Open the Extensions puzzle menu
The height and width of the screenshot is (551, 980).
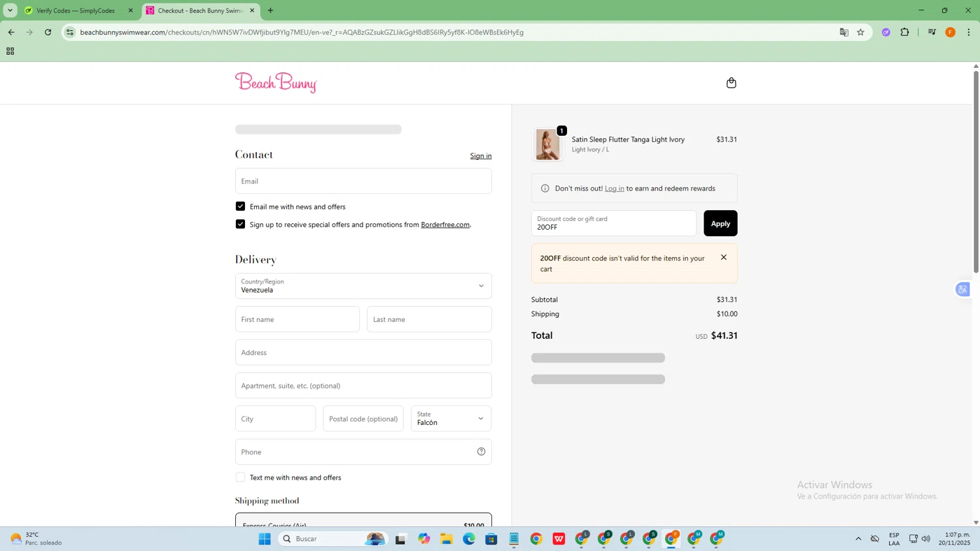click(x=905, y=32)
